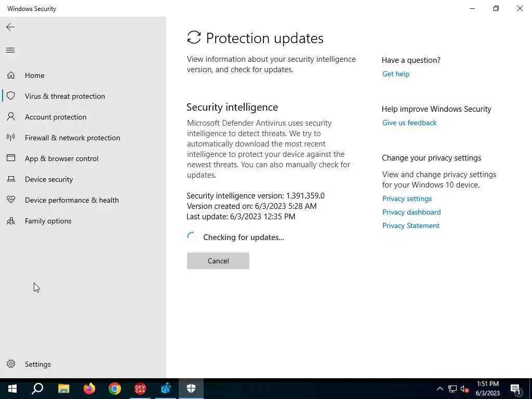
Task: Click 'Checking for updates...' status text
Action: (244, 237)
